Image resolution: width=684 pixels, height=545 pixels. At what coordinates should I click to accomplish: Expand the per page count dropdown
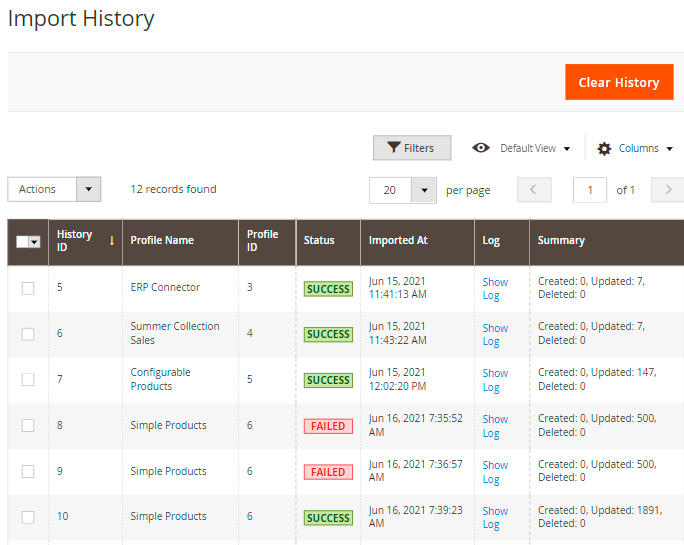424,190
